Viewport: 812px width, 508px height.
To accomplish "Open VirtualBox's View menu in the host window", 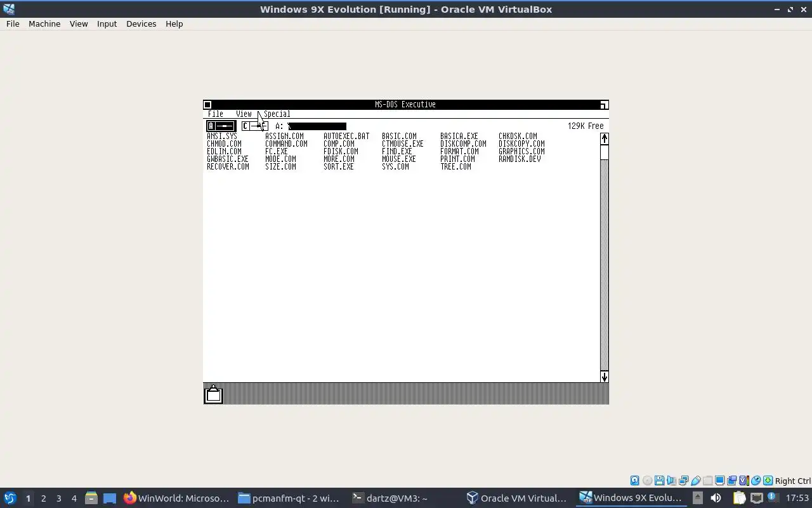I will pos(79,23).
